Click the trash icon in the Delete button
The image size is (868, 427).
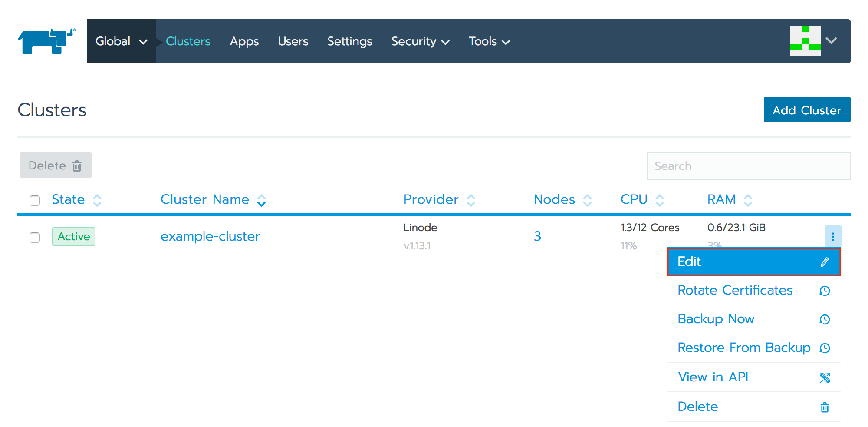(77, 166)
